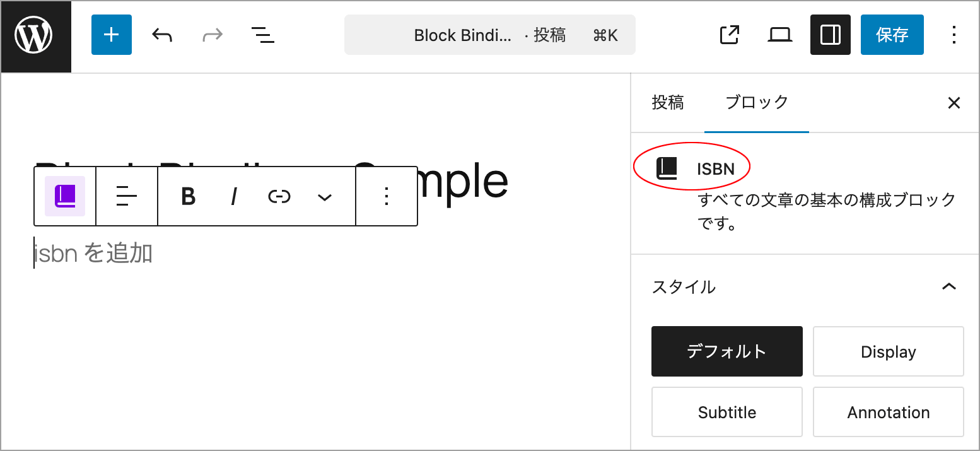
Task: Open the text alignment toolbar button
Action: tap(127, 196)
